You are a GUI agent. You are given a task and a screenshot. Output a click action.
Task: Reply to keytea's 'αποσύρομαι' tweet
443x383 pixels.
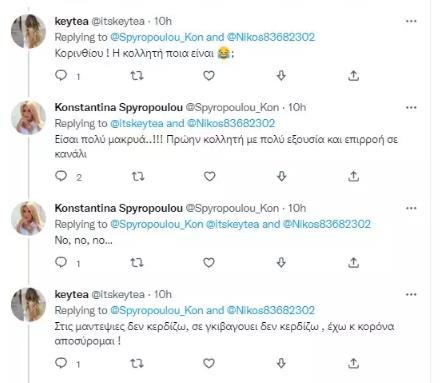click(x=61, y=363)
